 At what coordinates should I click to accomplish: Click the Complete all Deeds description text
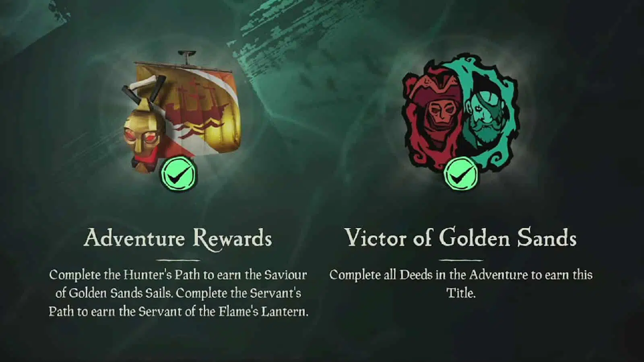461,284
